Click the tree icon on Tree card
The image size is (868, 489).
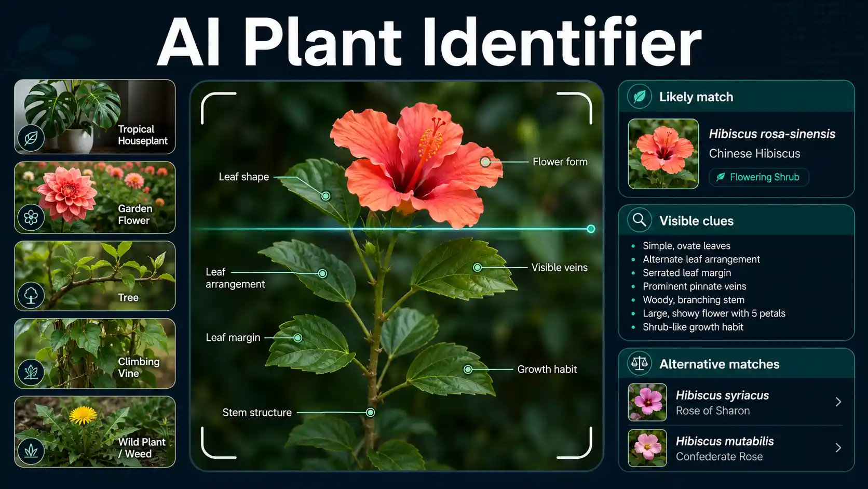(x=31, y=295)
